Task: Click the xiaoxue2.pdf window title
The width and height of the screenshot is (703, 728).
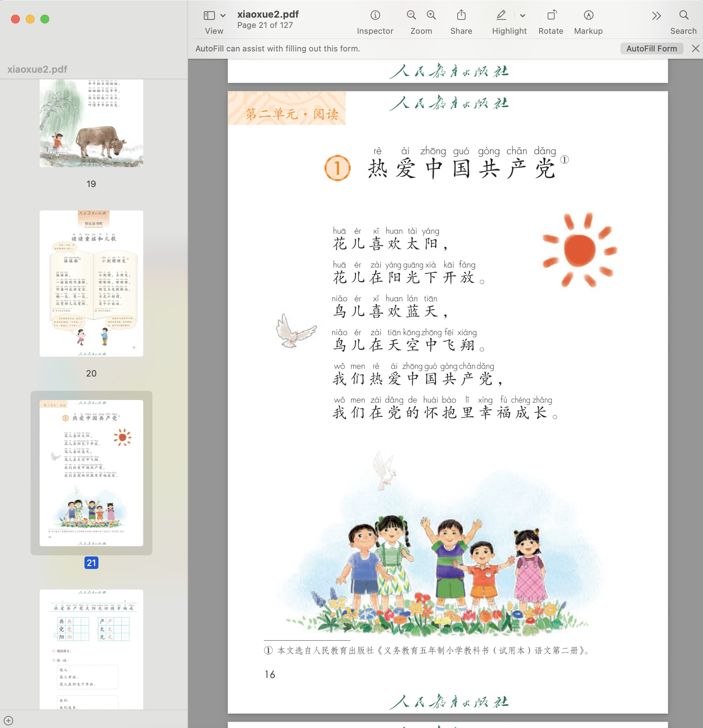Action: click(x=268, y=14)
